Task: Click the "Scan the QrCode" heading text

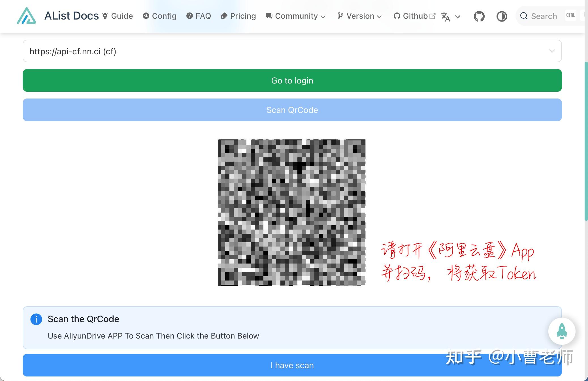Action: [x=83, y=319]
